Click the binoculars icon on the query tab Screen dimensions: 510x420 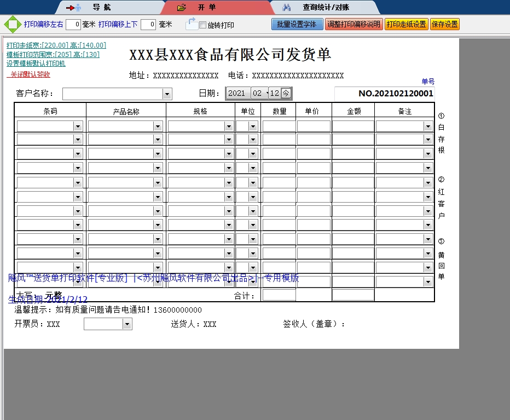coord(287,8)
